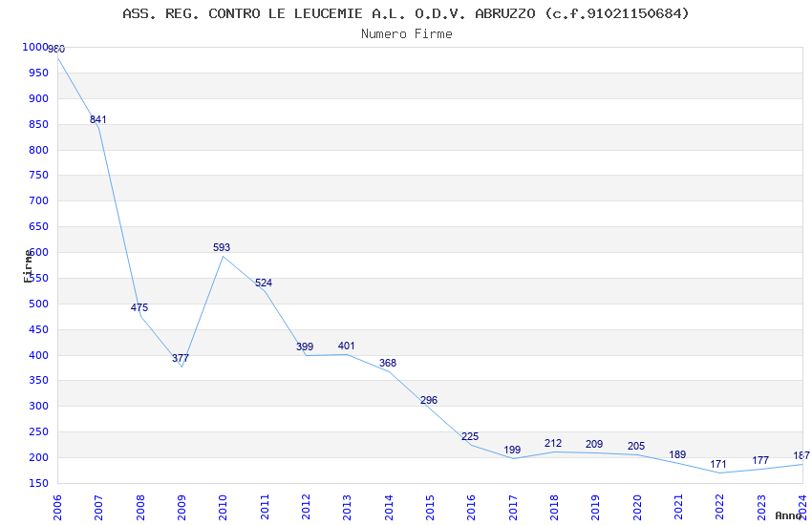812x525 pixels.
Task: Click y-axis value 350
Action: (39, 380)
